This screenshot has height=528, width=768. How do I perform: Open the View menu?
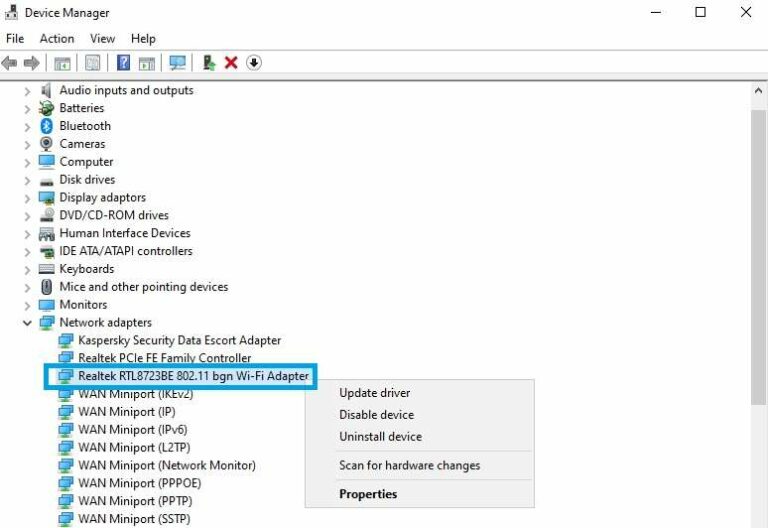coord(102,38)
